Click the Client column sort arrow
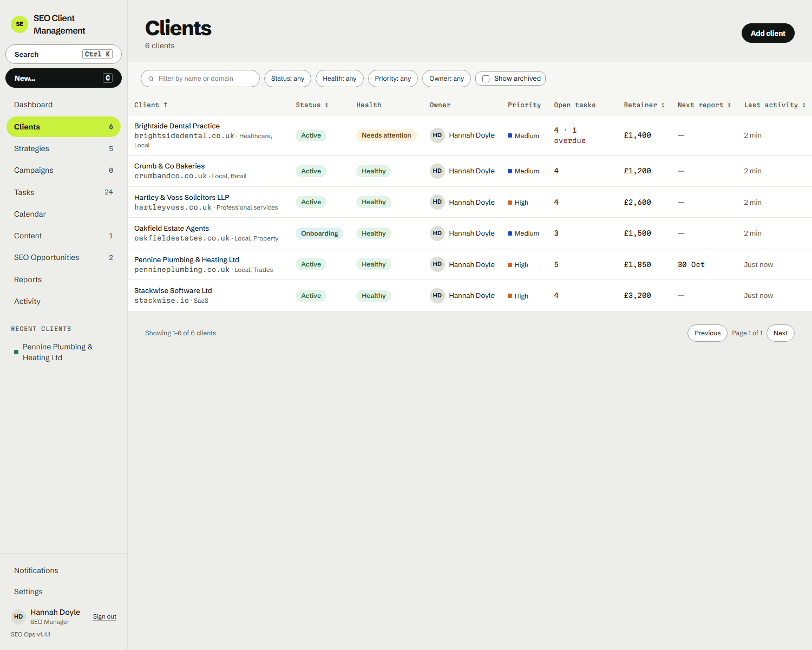The width and height of the screenshot is (812, 650). pyautogui.click(x=166, y=105)
